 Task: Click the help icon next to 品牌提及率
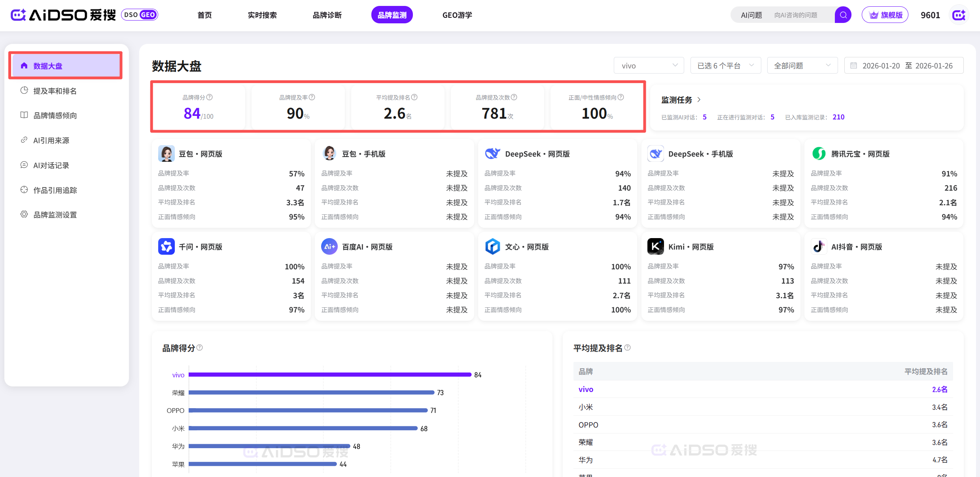click(x=312, y=97)
